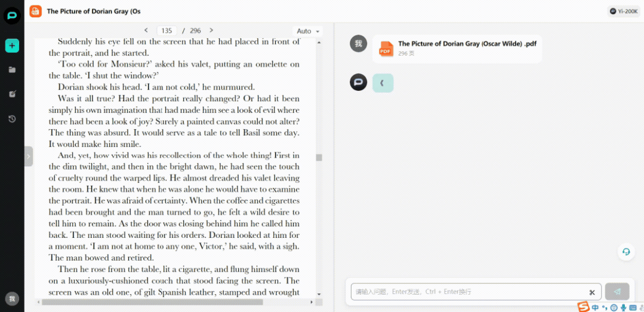
Task: Click the Sogou input method S icon
Action: click(x=583, y=307)
